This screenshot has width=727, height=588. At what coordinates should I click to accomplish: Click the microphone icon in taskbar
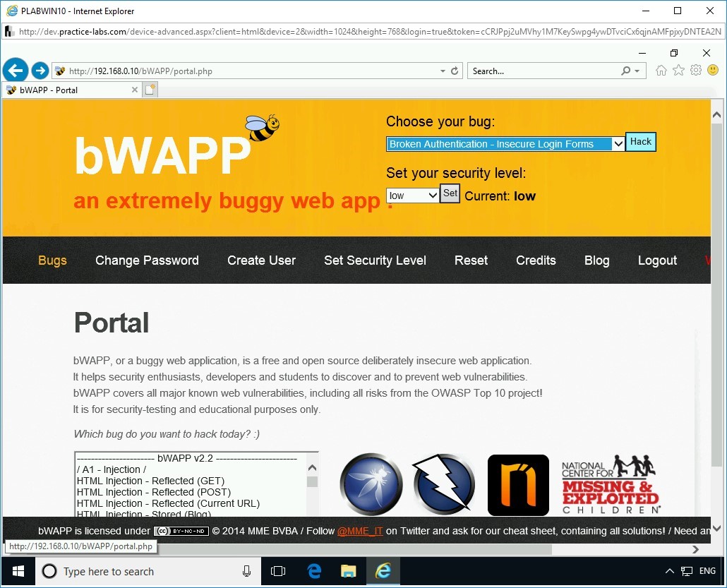(x=246, y=571)
